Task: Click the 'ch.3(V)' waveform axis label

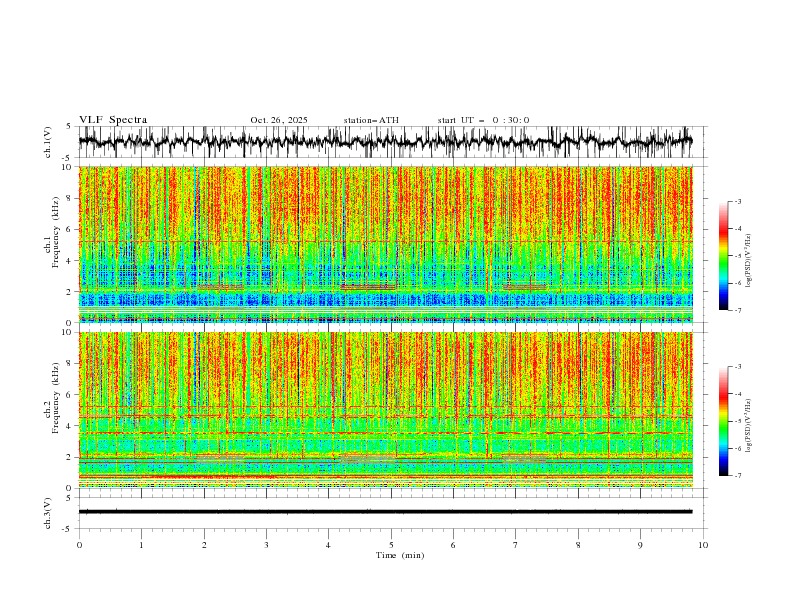Action: click(x=48, y=513)
